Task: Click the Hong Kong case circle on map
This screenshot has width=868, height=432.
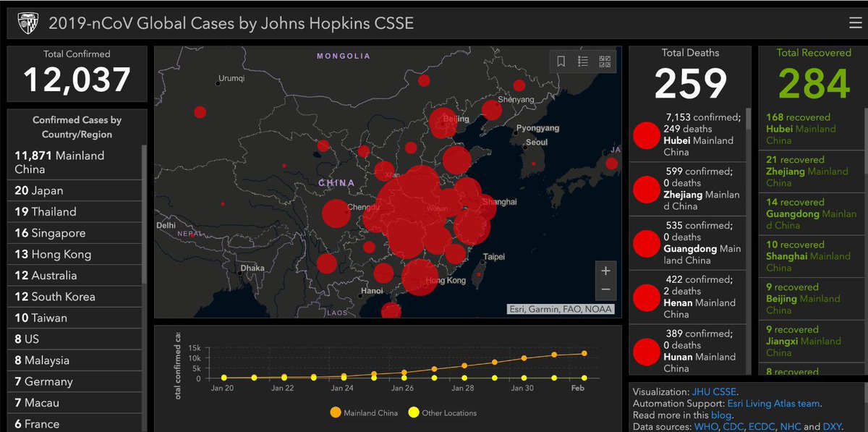Action: pos(420,278)
